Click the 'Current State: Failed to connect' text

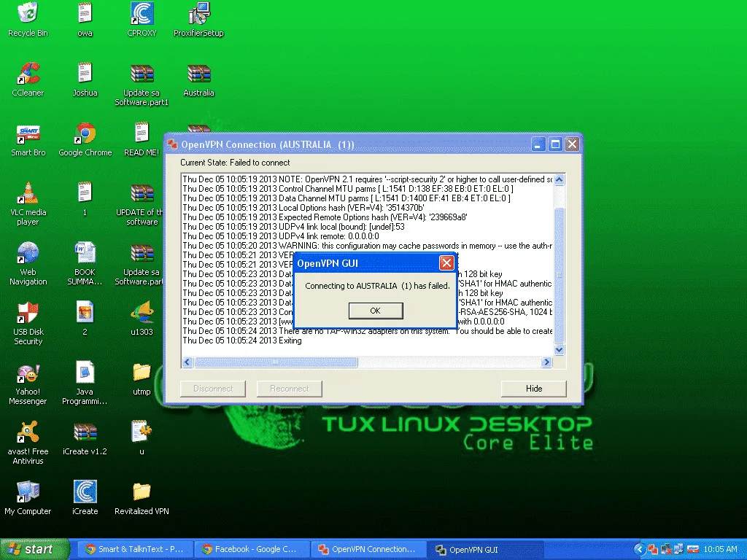coord(235,163)
